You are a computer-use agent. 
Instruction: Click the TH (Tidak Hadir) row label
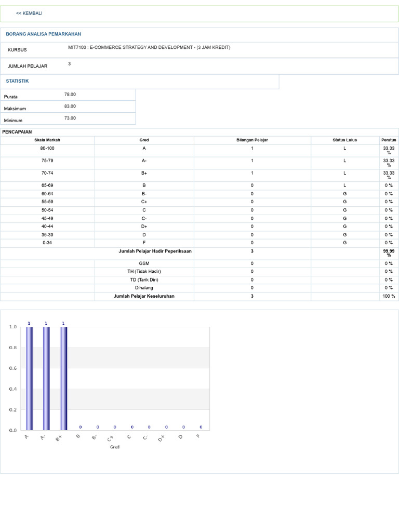pyautogui.click(x=144, y=271)
